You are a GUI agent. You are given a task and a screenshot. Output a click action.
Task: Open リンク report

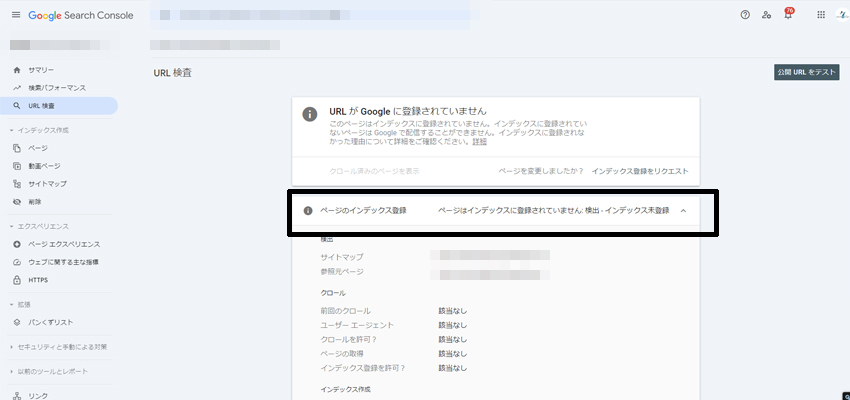pyautogui.click(x=38, y=396)
